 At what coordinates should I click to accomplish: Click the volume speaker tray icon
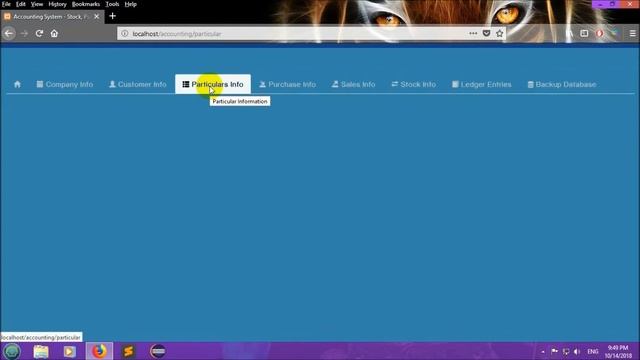[x=577, y=351]
